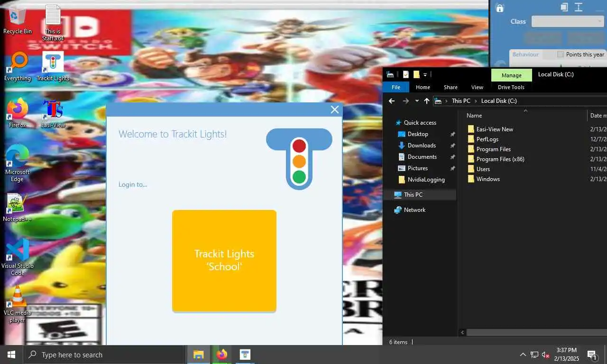The height and width of the screenshot is (364, 607).
Task: Go forward in File Explorer
Action: [405, 101]
